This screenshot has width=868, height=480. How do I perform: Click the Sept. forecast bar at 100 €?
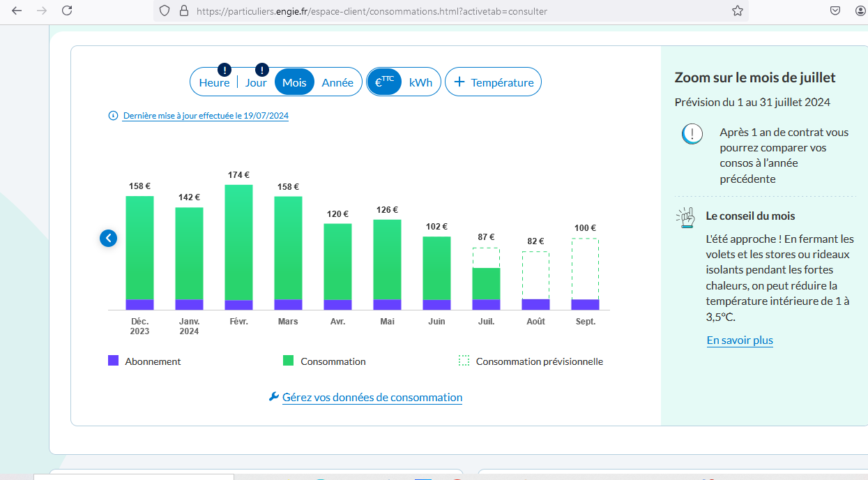pos(585,274)
